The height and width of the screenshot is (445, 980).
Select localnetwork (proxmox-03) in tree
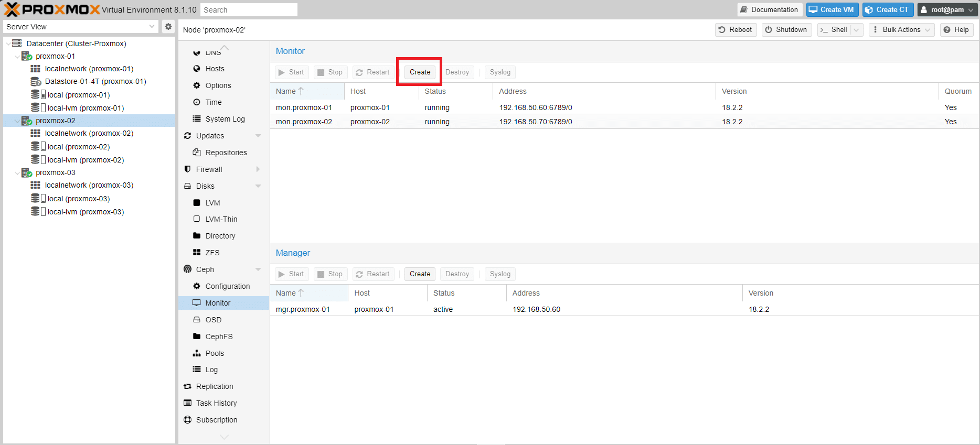(89, 185)
